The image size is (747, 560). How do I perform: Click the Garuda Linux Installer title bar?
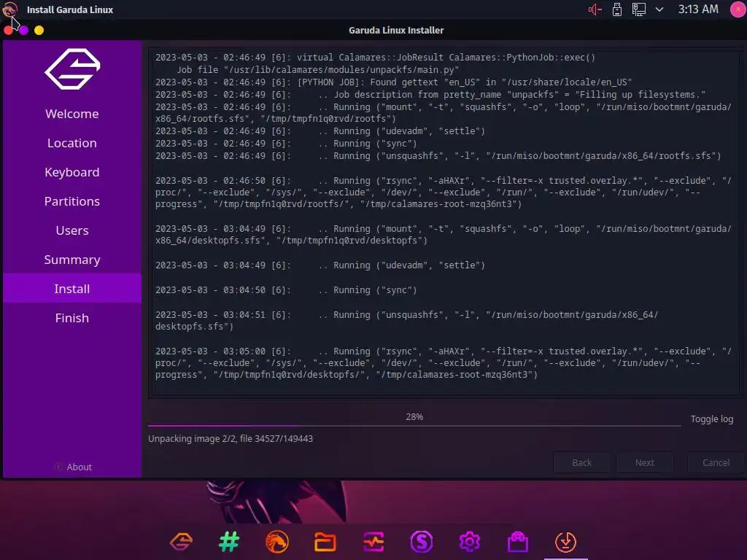click(396, 30)
